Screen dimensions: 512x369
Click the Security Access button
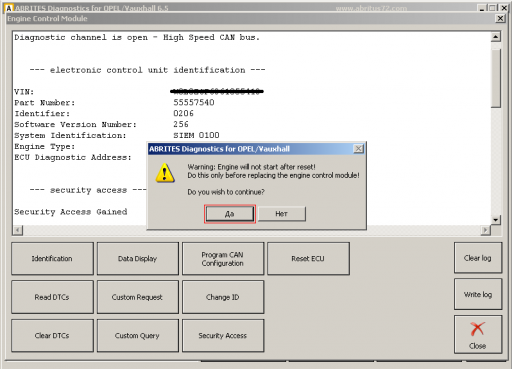click(x=223, y=336)
